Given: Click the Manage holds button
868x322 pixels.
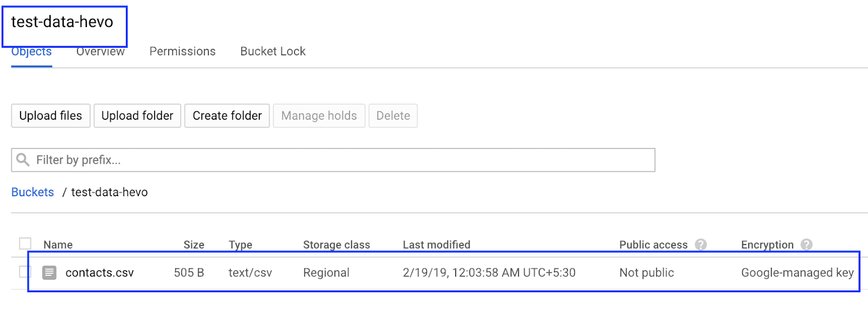Looking at the screenshot, I should 319,115.
